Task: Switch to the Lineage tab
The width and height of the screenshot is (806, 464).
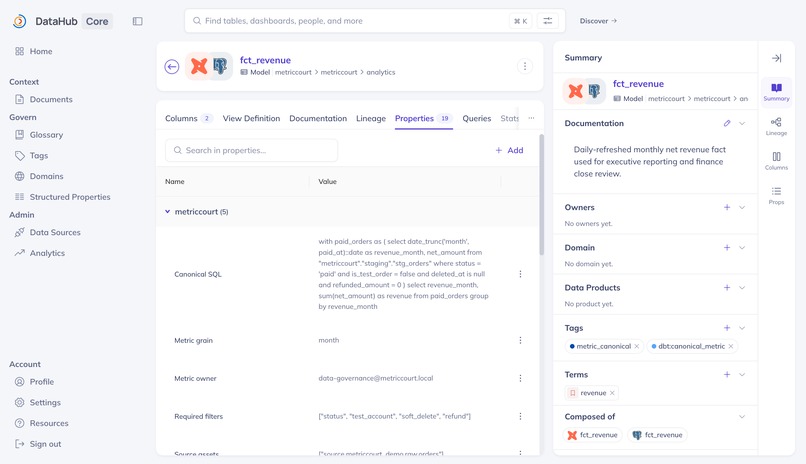Action: tap(371, 119)
